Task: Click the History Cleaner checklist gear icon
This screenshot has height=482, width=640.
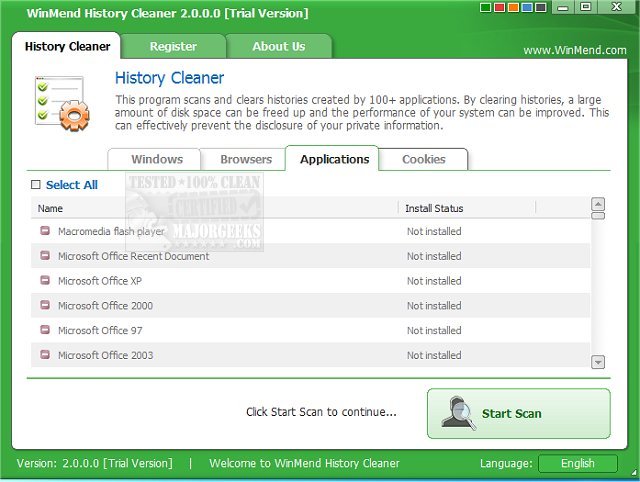Action: pos(62,103)
